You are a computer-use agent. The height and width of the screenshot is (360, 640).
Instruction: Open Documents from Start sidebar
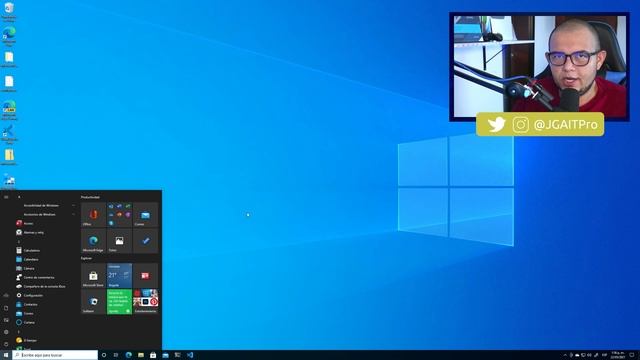tap(6, 308)
